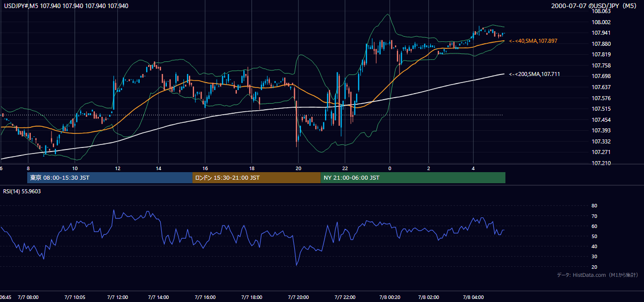
Task: Click the 7/7 22:00 bottom time label
Action: tap(345, 297)
